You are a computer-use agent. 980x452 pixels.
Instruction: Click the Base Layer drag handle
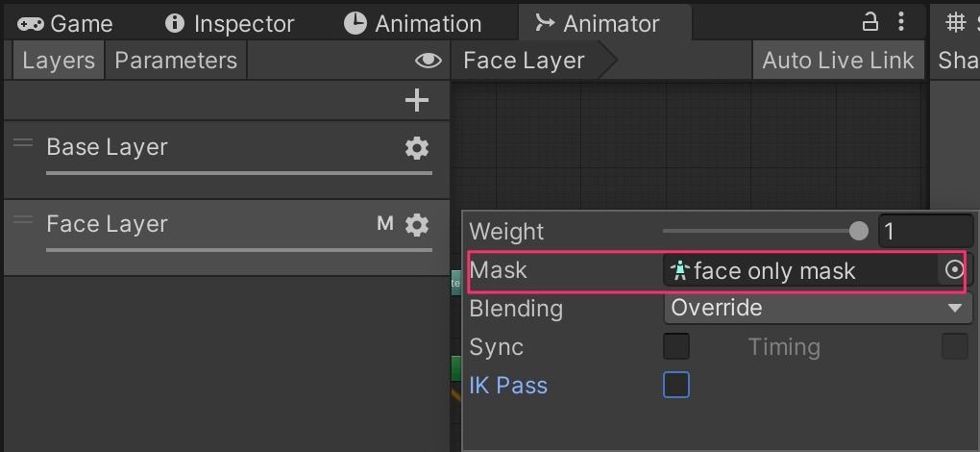tap(23, 142)
